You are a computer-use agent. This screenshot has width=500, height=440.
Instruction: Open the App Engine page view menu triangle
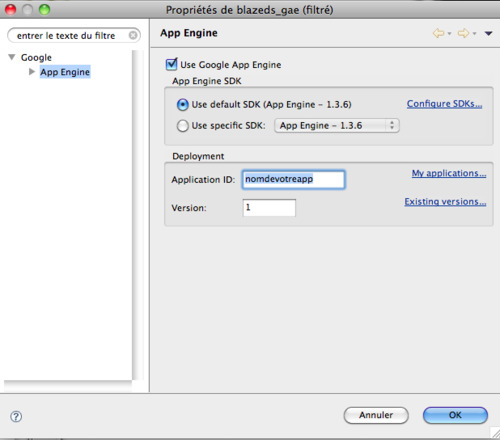[489, 33]
